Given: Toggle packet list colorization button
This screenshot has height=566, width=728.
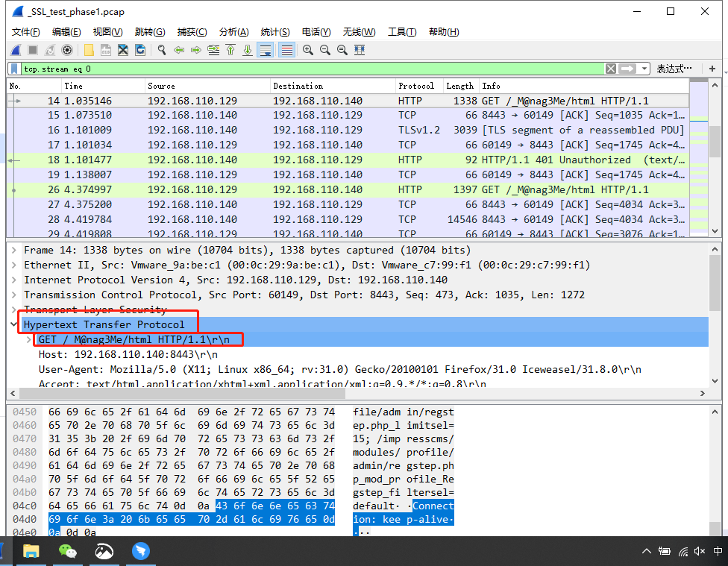Looking at the screenshot, I should coord(286,50).
